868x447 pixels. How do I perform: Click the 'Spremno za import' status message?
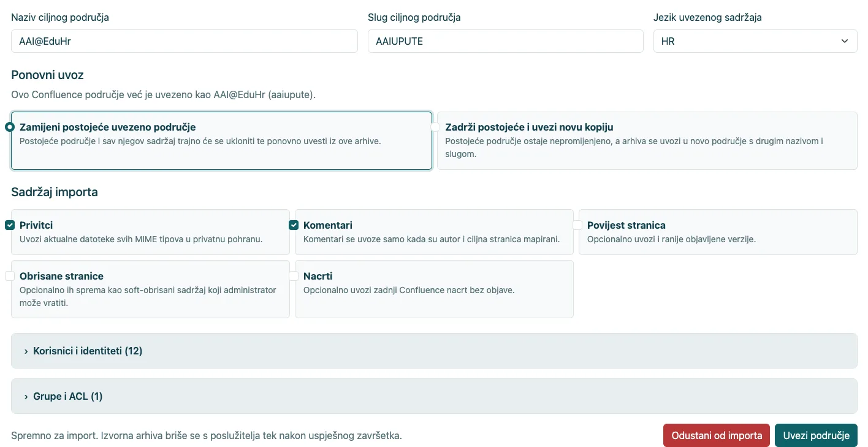(x=207, y=436)
